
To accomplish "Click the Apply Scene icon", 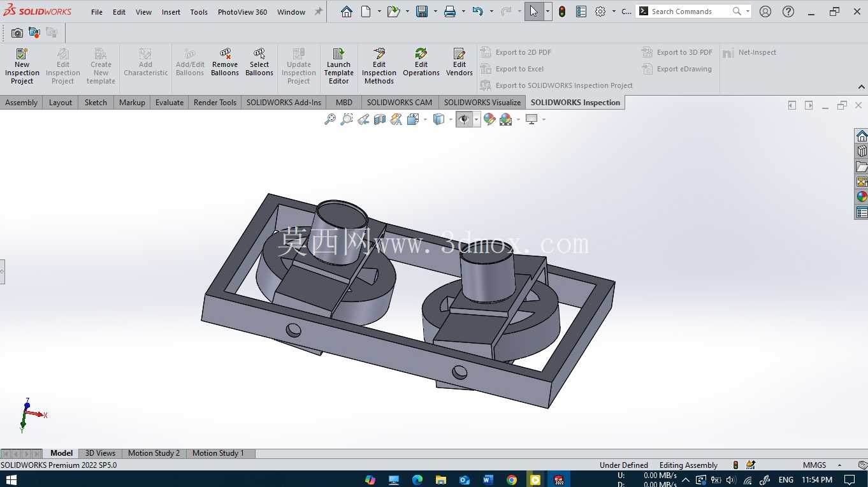I will [x=506, y=119].
